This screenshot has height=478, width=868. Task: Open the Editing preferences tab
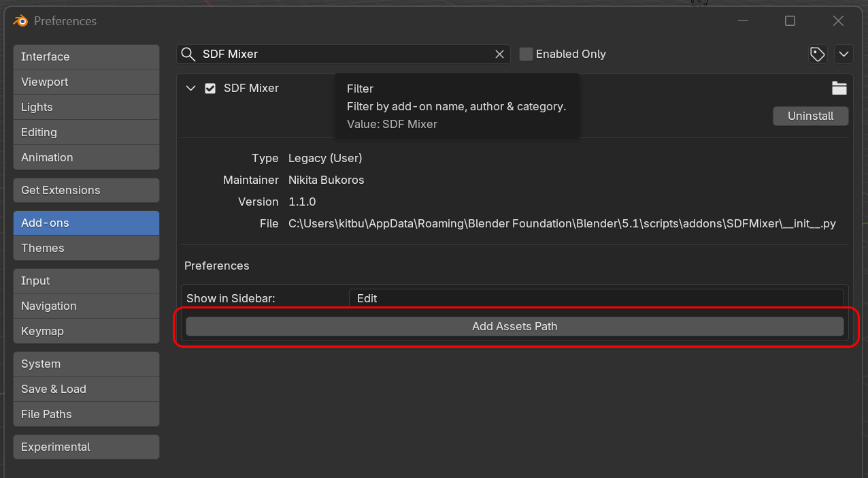coord(86,132)
